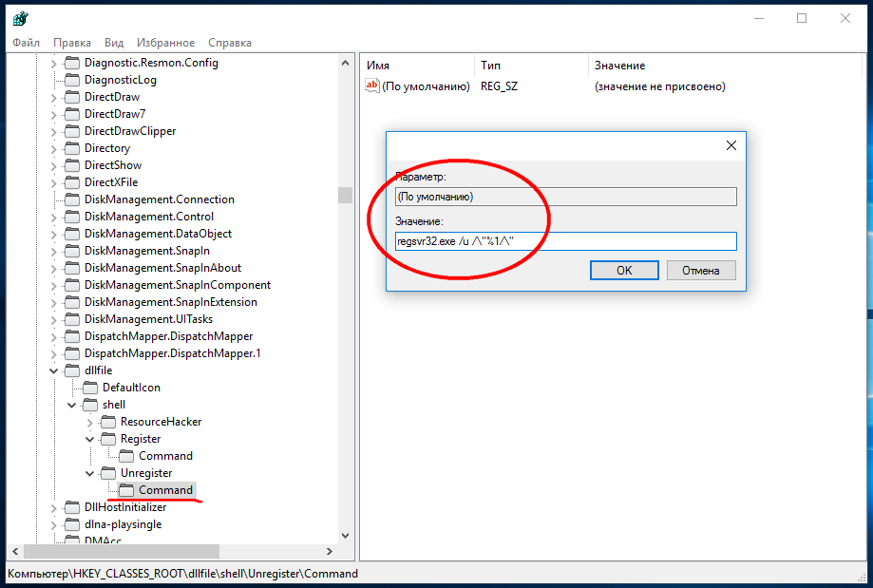Expand the DirectDraw key
873x588 pixels.
(x=53, y=98)
